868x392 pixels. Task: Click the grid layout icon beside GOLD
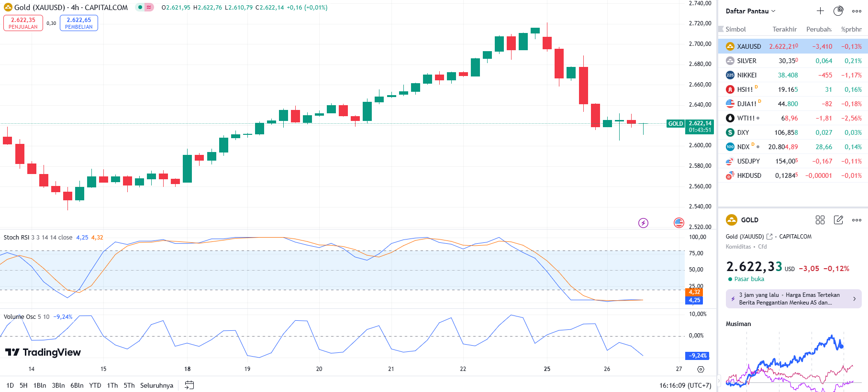click(x=820, y=220)
